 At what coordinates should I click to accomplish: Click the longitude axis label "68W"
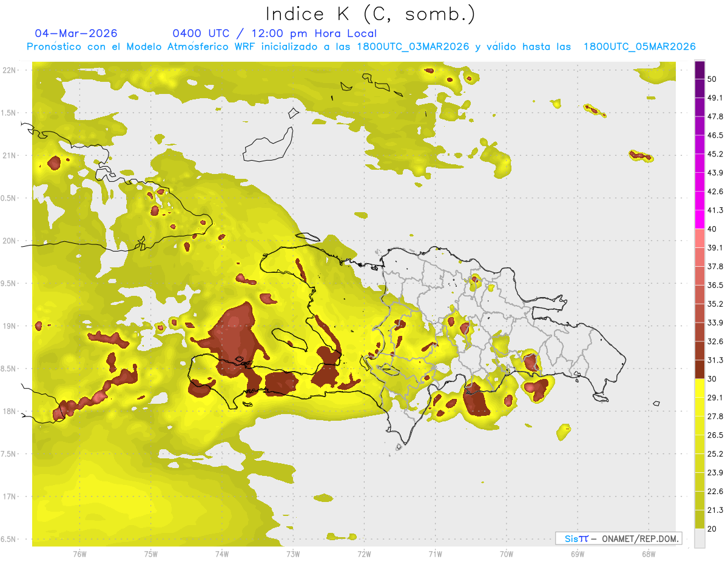click(648, 554)
